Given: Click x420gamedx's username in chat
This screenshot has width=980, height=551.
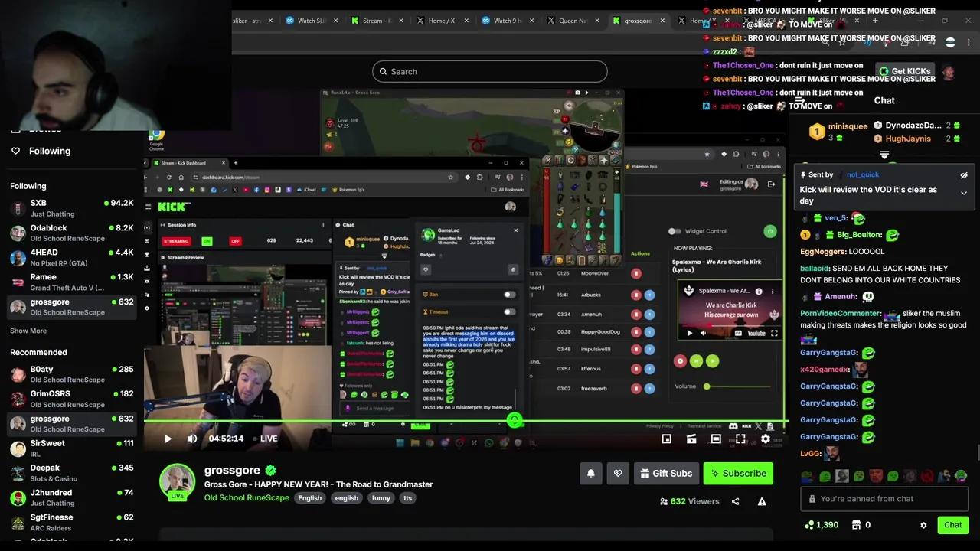Looking at the screenshot, I should pos(825,370).
